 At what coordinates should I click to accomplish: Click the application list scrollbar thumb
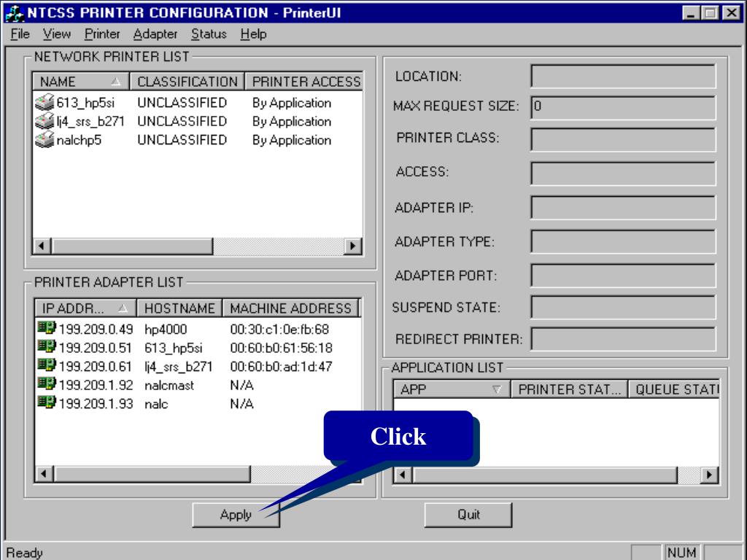click(x=544, y=474)
